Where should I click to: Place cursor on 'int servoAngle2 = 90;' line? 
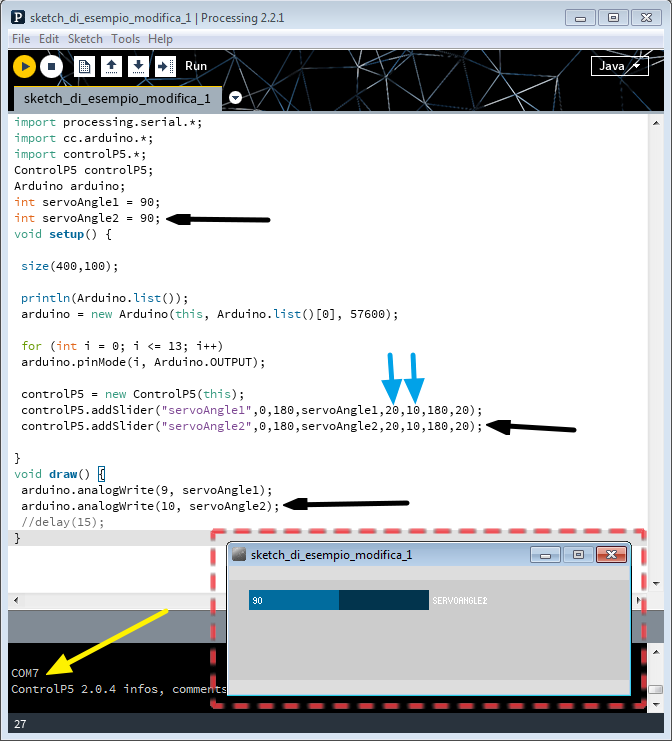click(87, 218)
